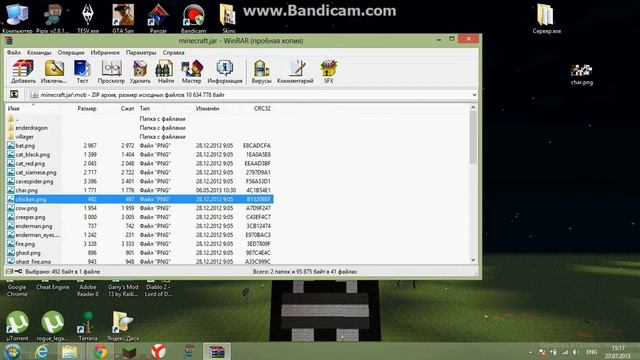
Task: Open Google Chrome from the taskbar
Action: coord(100,351)
